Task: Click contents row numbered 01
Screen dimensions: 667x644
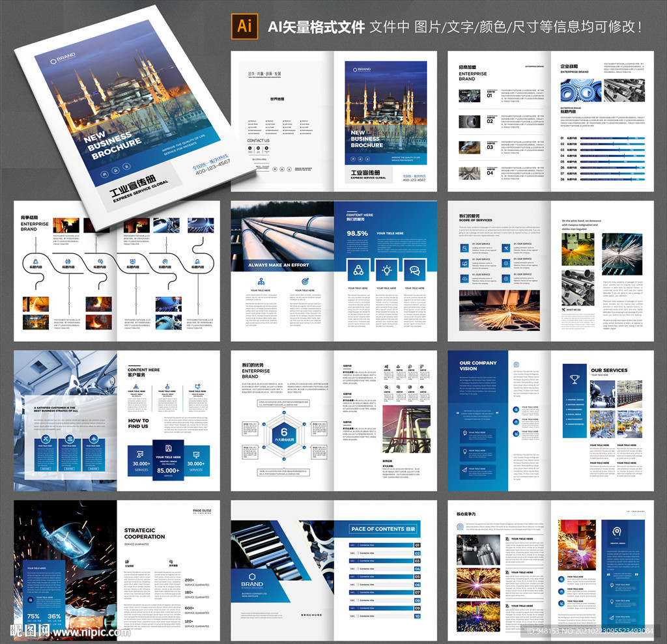Action: (x=384, y=545)
